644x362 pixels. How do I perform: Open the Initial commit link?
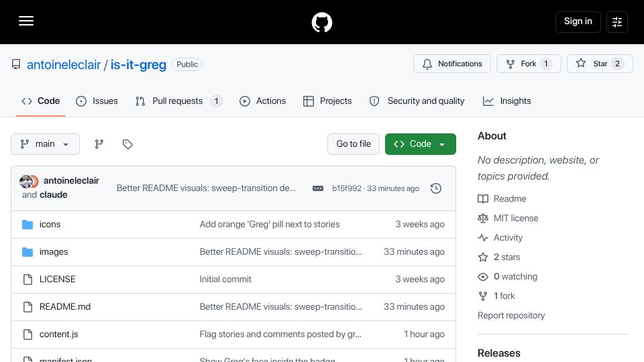225,279
